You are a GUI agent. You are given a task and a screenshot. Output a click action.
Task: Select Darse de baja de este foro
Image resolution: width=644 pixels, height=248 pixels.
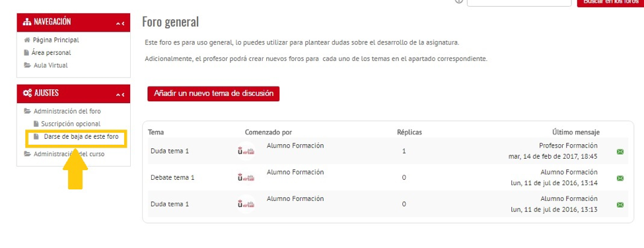tap(81, 136)
